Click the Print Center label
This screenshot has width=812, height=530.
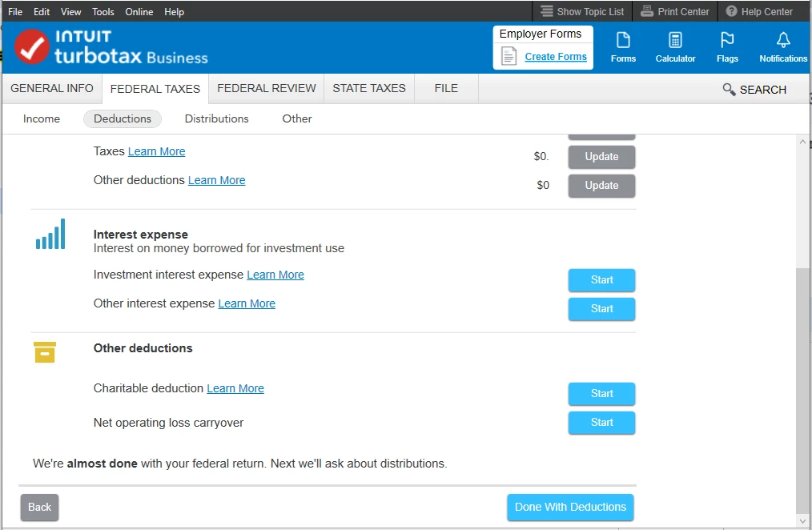[683, 11]
